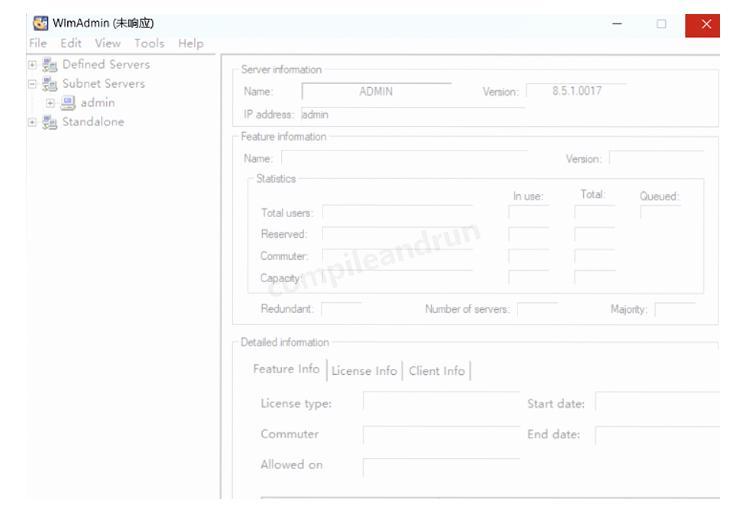Close the WlmAdmin window

(703, 25)
